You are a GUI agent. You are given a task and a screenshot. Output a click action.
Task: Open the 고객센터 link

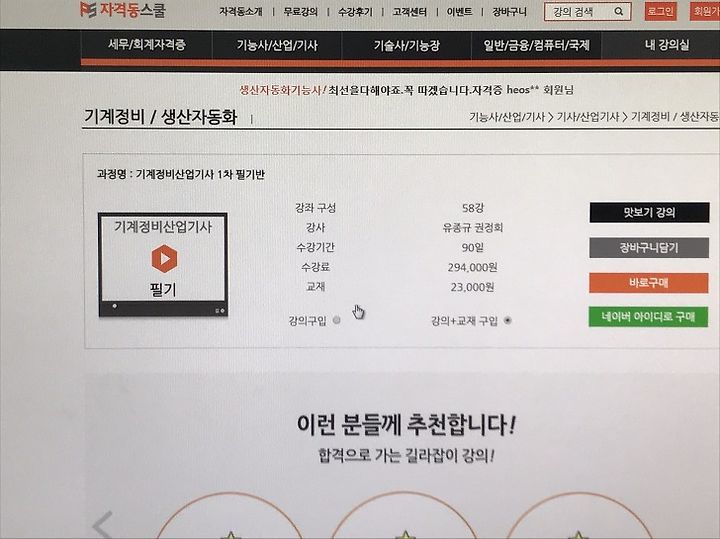(x=410, y=12)
